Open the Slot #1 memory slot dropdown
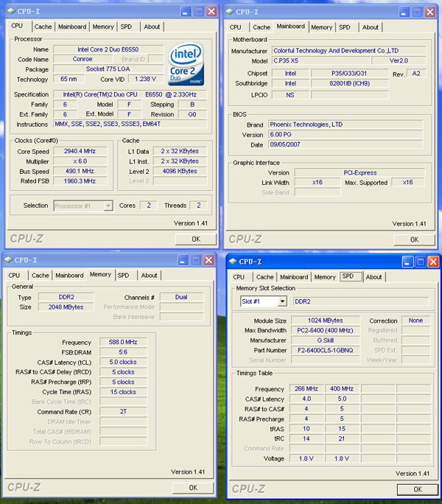Screen dimensions: 442x504 coord(282,301)
